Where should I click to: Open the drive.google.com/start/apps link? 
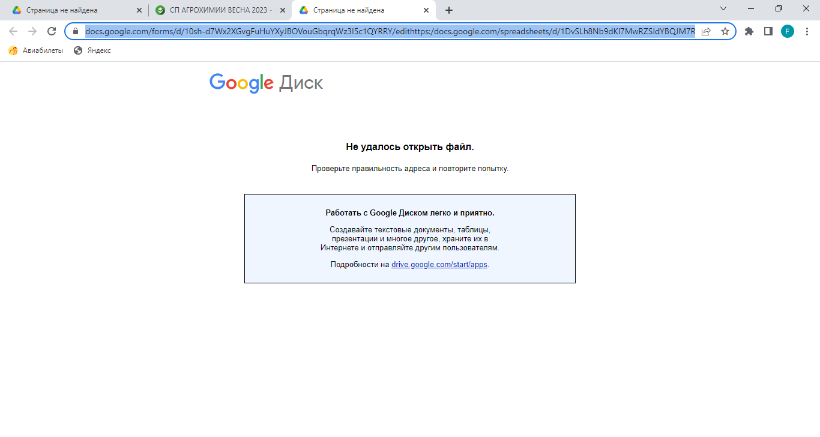(x=439, y=264)
